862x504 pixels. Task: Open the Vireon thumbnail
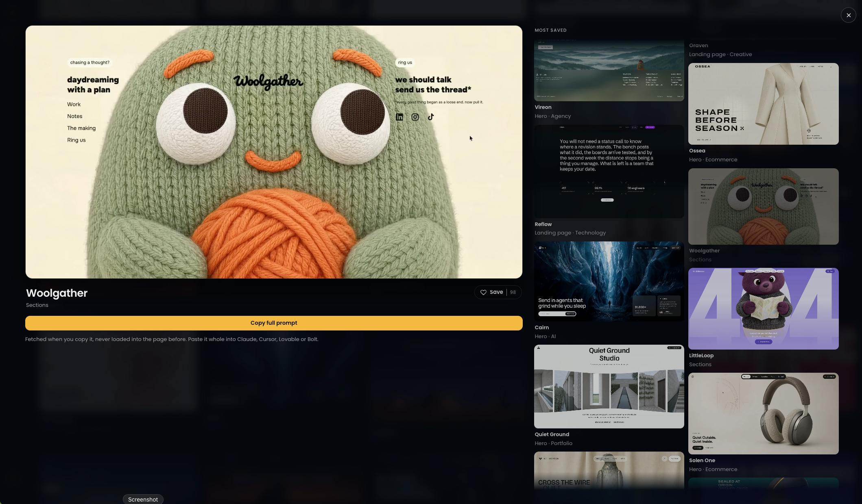609,70
